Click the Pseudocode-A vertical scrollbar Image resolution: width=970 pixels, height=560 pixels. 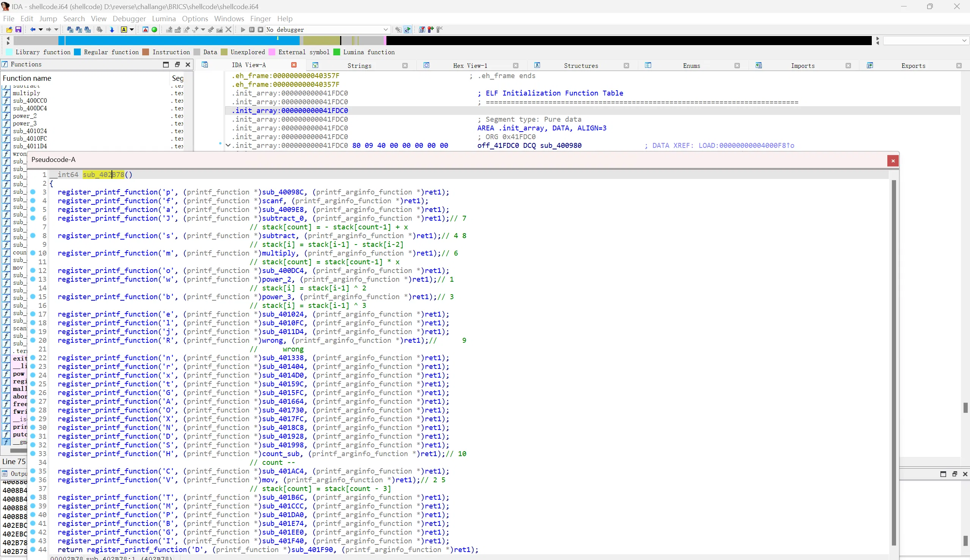[x=894, y=362]
